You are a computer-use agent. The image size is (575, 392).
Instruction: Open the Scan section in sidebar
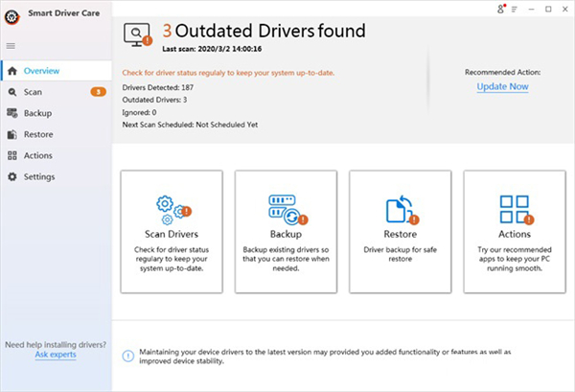point(33,92)
